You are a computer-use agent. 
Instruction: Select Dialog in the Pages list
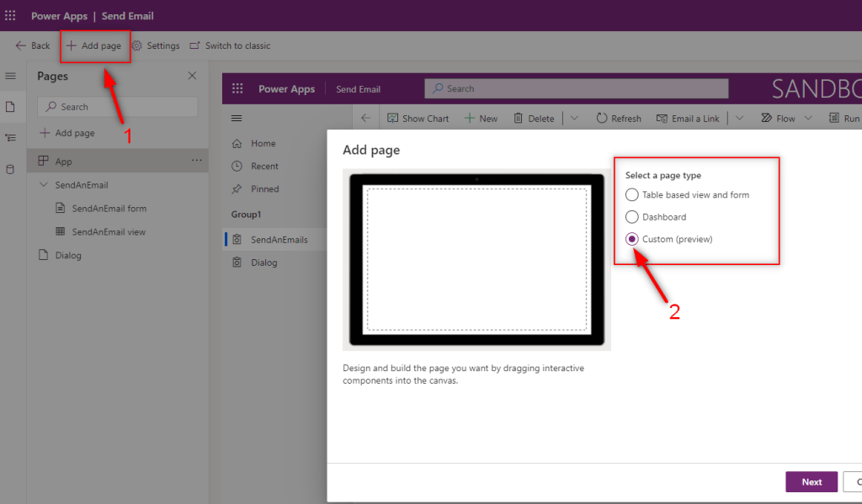[67, 255]
